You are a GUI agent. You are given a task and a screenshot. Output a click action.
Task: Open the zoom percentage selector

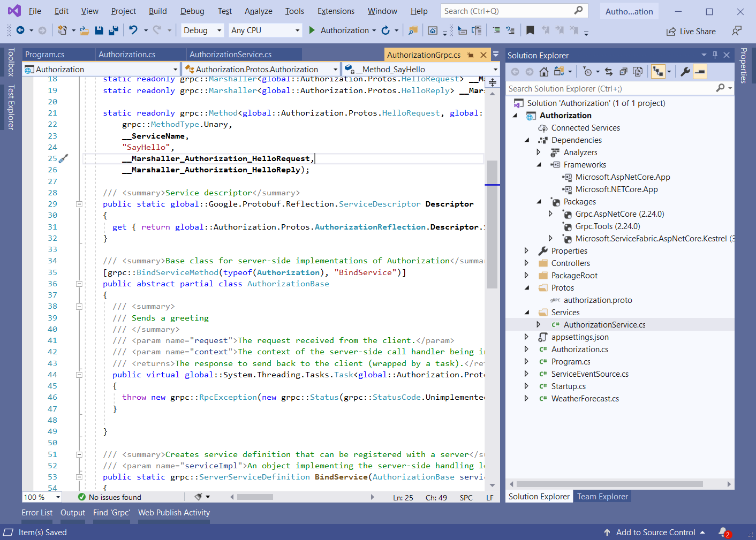click(x=41, y=497)
